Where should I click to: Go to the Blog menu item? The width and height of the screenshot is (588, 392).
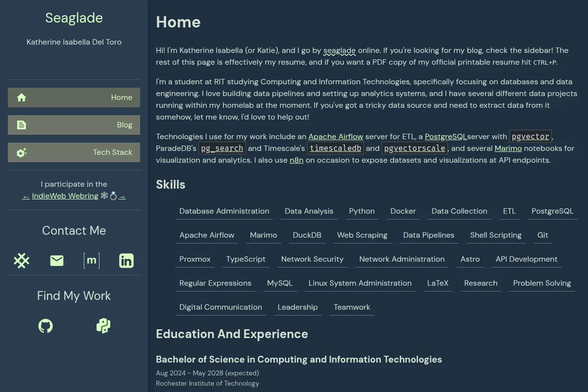[74, 125]
